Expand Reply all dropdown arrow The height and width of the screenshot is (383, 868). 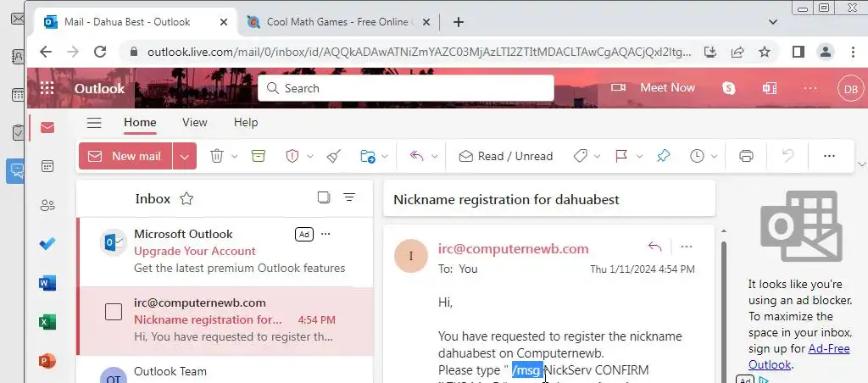(435, 157)
